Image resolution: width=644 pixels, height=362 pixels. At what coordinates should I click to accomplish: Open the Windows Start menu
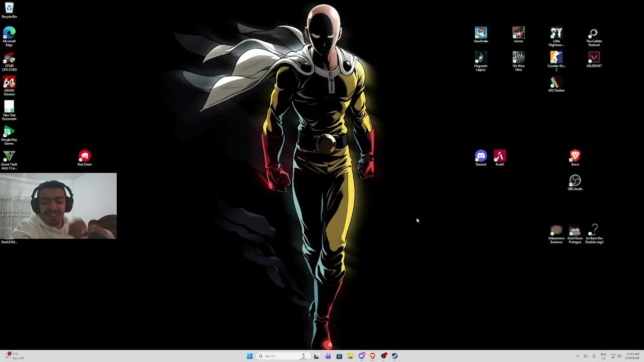250,356
